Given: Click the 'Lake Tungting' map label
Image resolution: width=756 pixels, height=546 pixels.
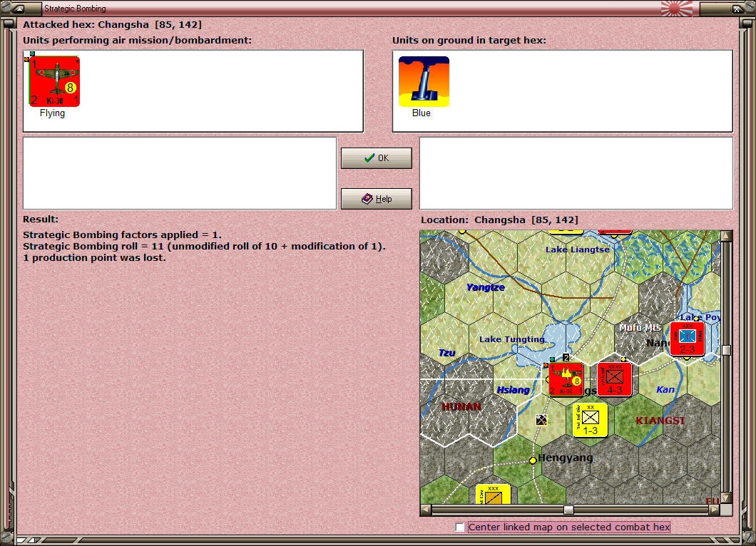Looking at the screenshot, I should 511,339.
